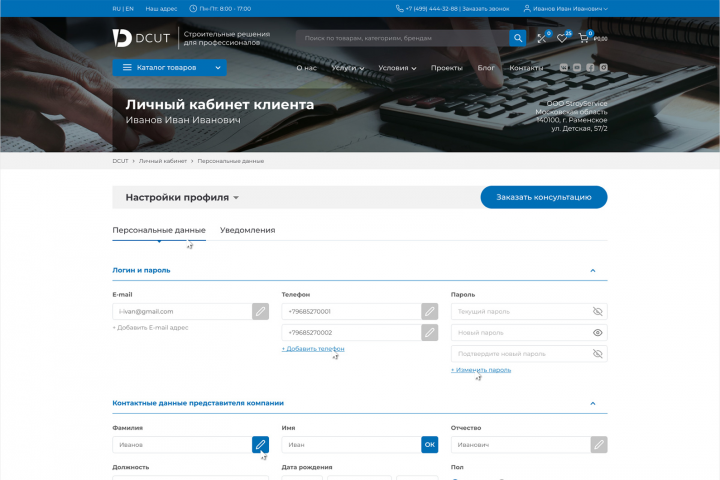Viewport: 720px width, 480px height.
Task: Open the Услуги dropdown menu
Action: [x=348, y=68]
